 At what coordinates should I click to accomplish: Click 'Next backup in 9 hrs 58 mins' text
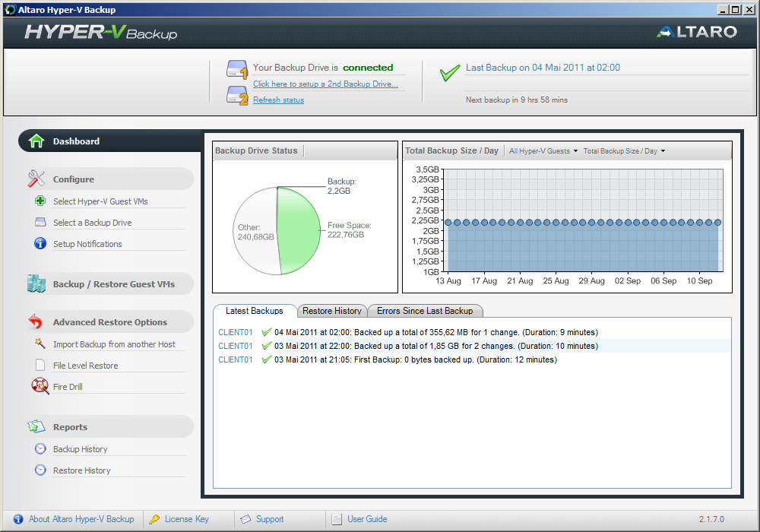(x=517, y=100)
